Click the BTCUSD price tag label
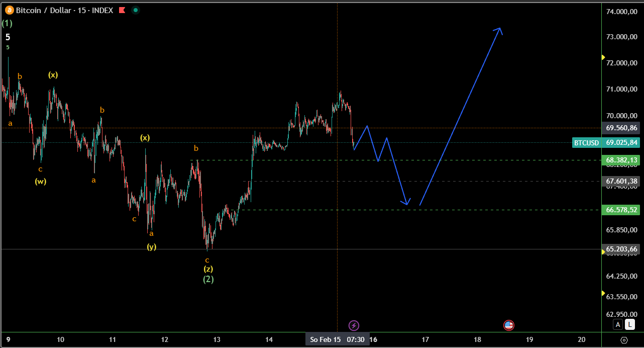This screenshot has width=644, height=348. 586,143
